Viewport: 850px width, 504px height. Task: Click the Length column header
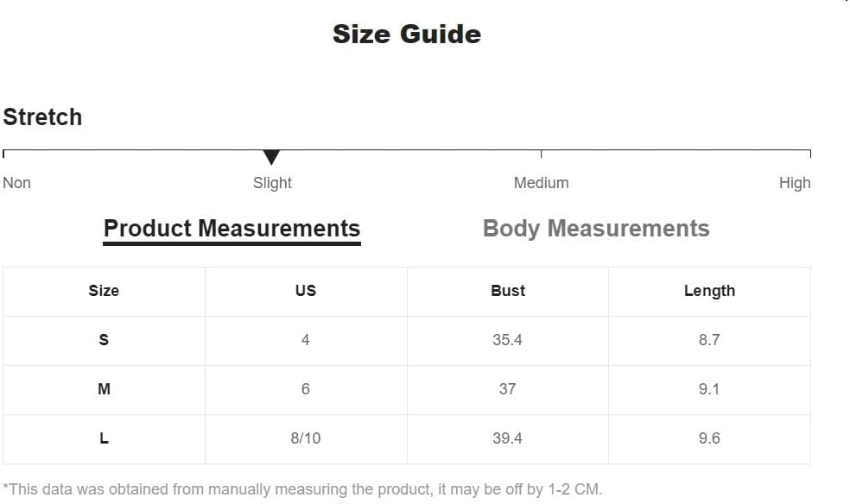coord(709,291)
